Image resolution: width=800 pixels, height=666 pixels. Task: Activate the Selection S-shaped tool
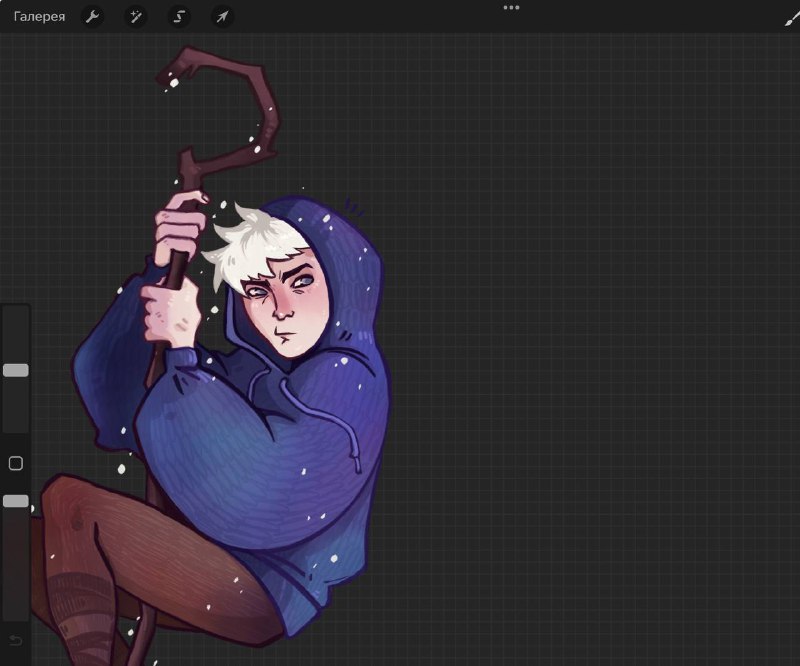pos(179,16)
